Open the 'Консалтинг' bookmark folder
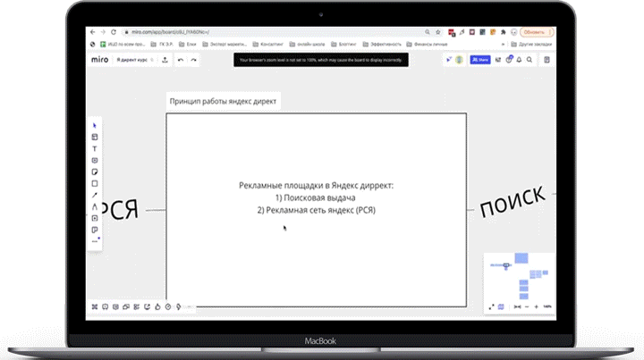 tap(267, 45)
